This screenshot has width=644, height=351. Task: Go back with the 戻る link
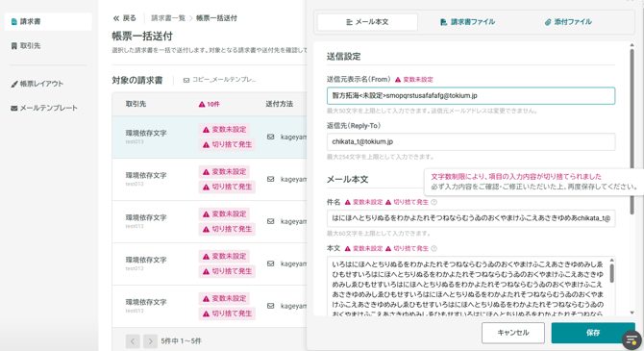pyautogui.click(x=124, y=18)
